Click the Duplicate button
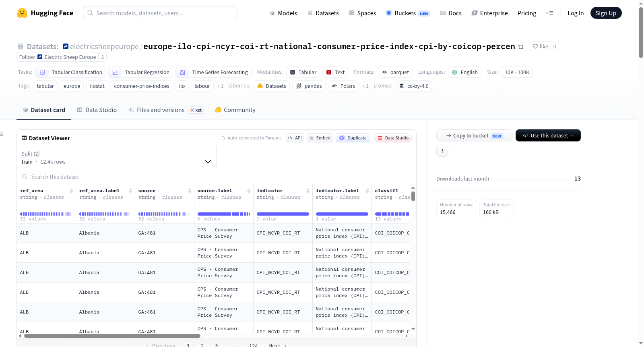This screenshot has height=347, width=644. coord(353,138)
